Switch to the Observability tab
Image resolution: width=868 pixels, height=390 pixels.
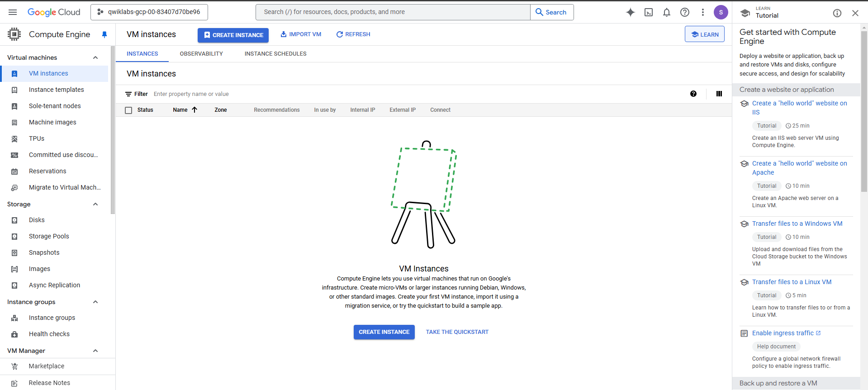(201, 53)
